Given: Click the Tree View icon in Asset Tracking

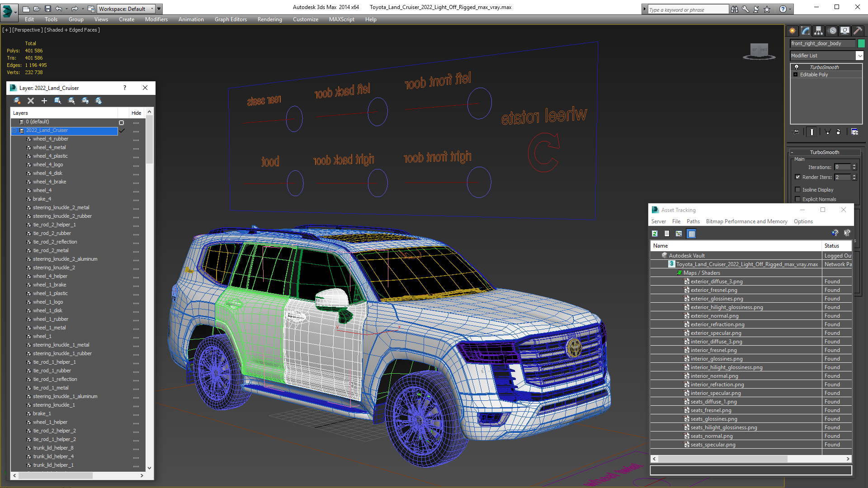Looking at the screenshot, I should [679, 234].
